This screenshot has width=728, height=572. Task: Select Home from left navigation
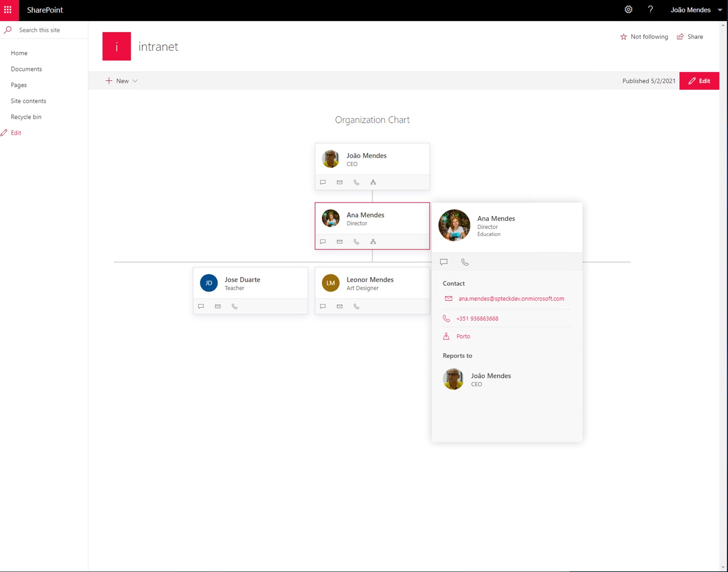click(x=19, y=53)
